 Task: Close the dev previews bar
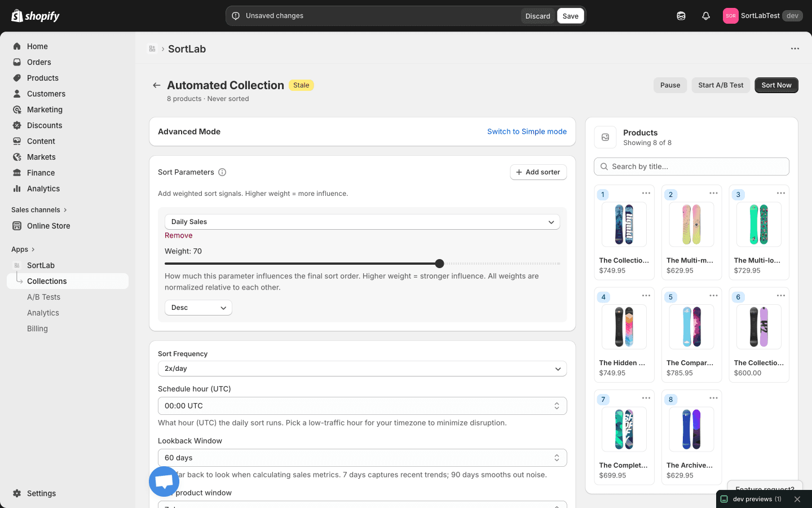(x=797, y=499)
